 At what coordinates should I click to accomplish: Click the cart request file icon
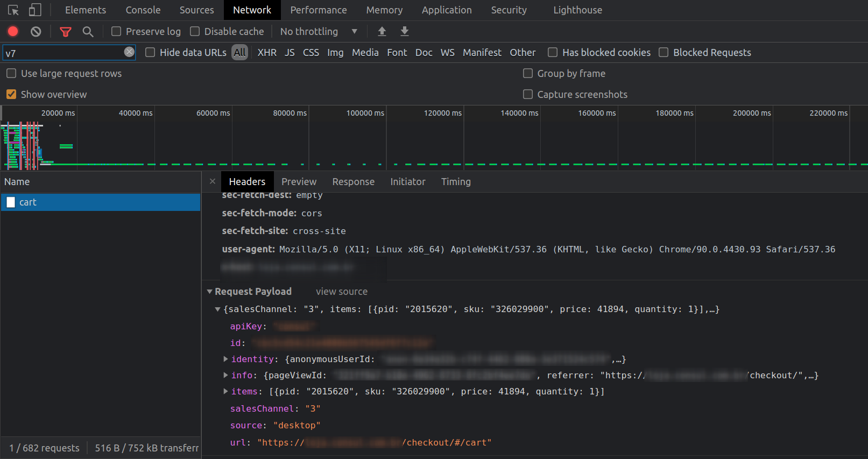[x=11, y=202]
